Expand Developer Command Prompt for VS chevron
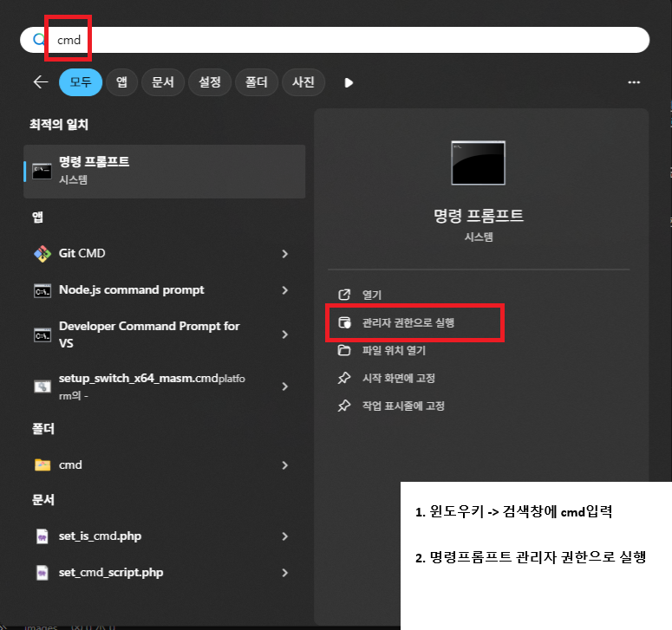 285,334
